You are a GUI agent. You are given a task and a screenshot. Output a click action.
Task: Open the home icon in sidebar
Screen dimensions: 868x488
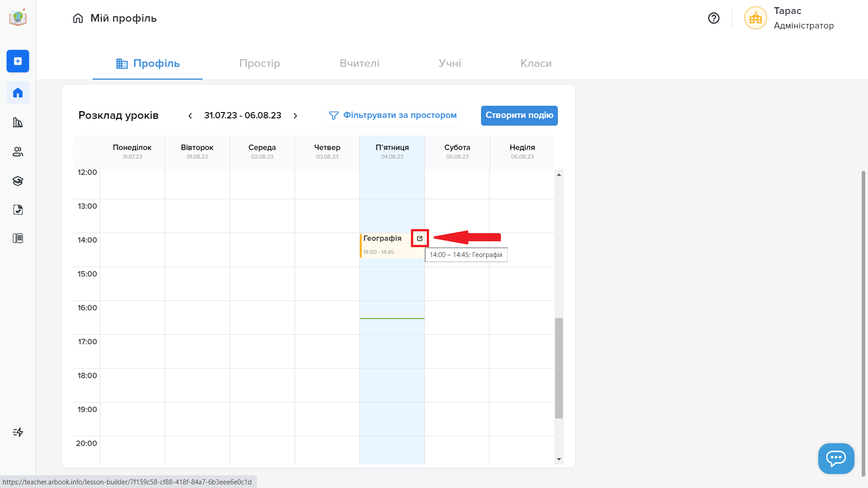[18, 93]
